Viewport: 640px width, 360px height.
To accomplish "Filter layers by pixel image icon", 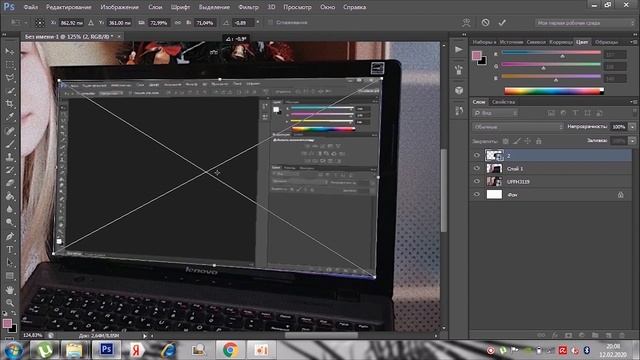I will (551, 113).
